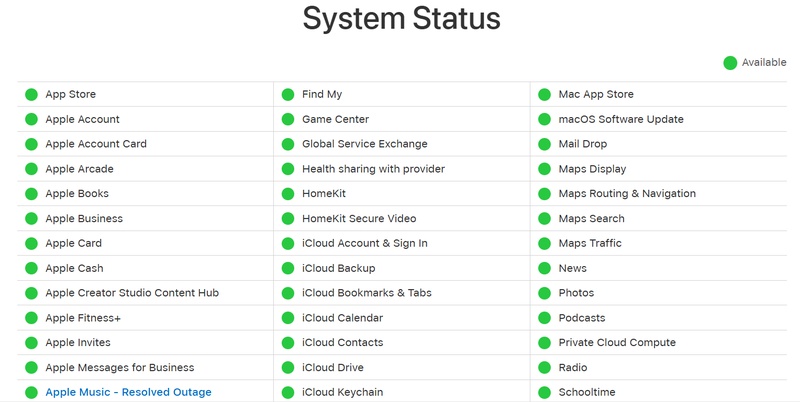Click the Maps Search service name
Viewport: 800px width, 402px height.
click(x=591, y=218)
